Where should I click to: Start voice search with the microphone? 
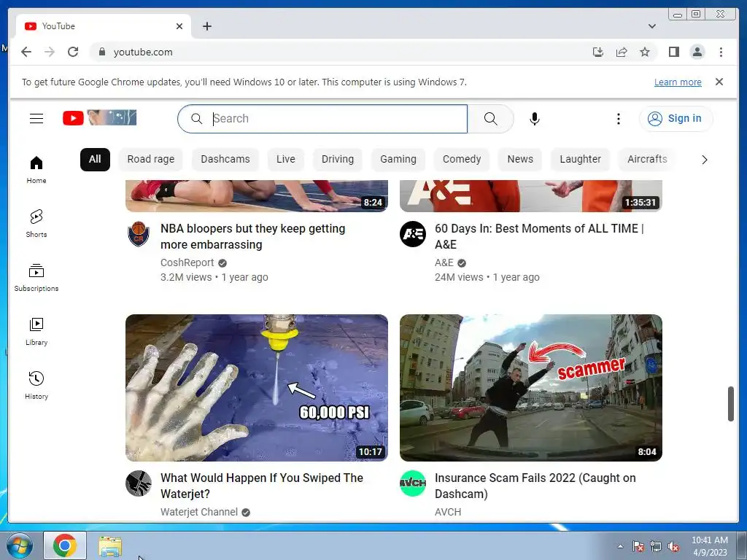(x=535, y=119)
